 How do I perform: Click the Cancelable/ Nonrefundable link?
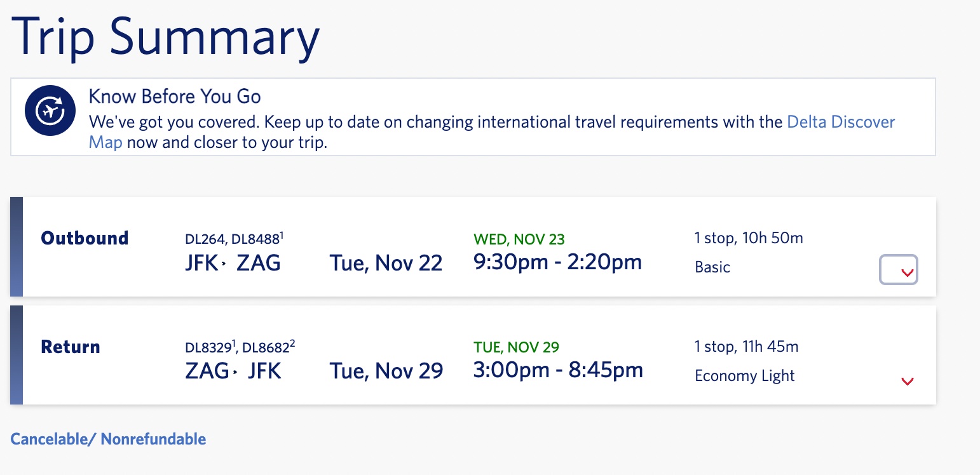pyautogui.click(x=108, y=439)
